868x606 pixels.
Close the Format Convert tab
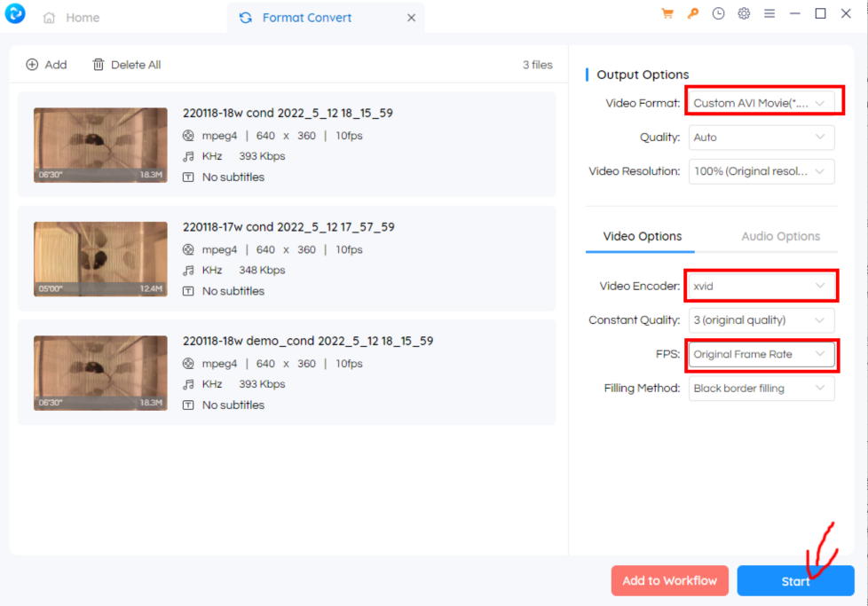click(x=411, y=18)
